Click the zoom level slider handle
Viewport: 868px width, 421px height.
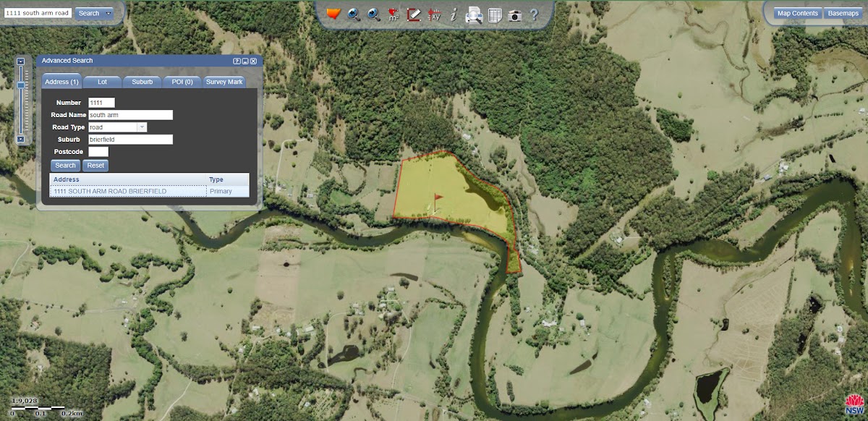click(20, 85)
